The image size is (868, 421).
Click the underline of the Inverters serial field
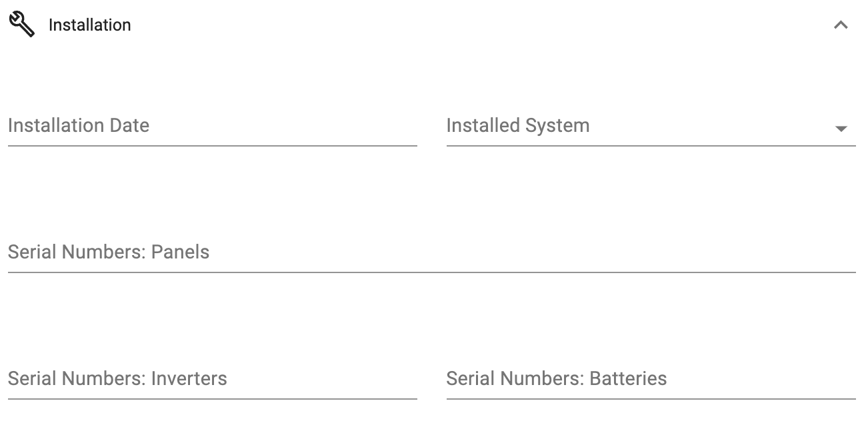point(213,398)
